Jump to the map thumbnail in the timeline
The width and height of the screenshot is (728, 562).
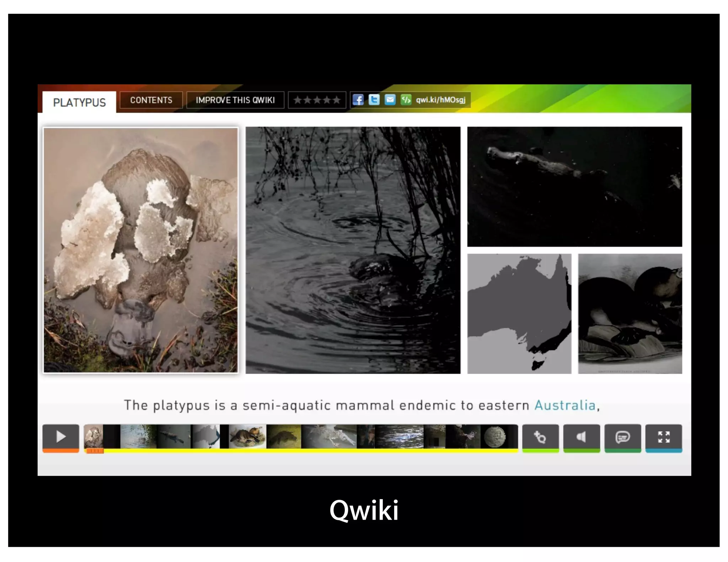(x=205, y=437)
